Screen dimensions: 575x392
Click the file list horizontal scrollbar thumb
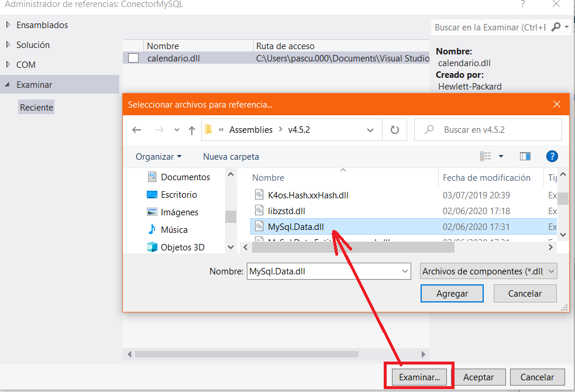(353, 247)
